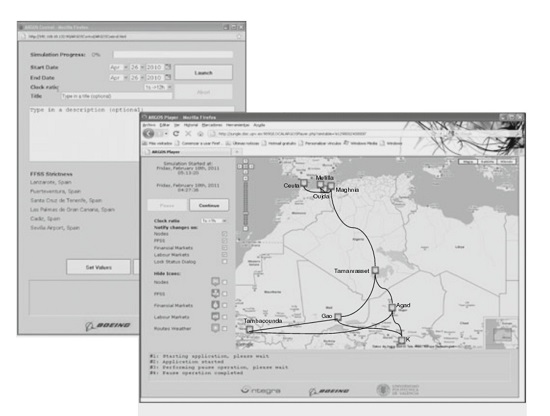550x416 pixels.
Task: Open the Historial menu in Firefox
Action: pos(191,125)
